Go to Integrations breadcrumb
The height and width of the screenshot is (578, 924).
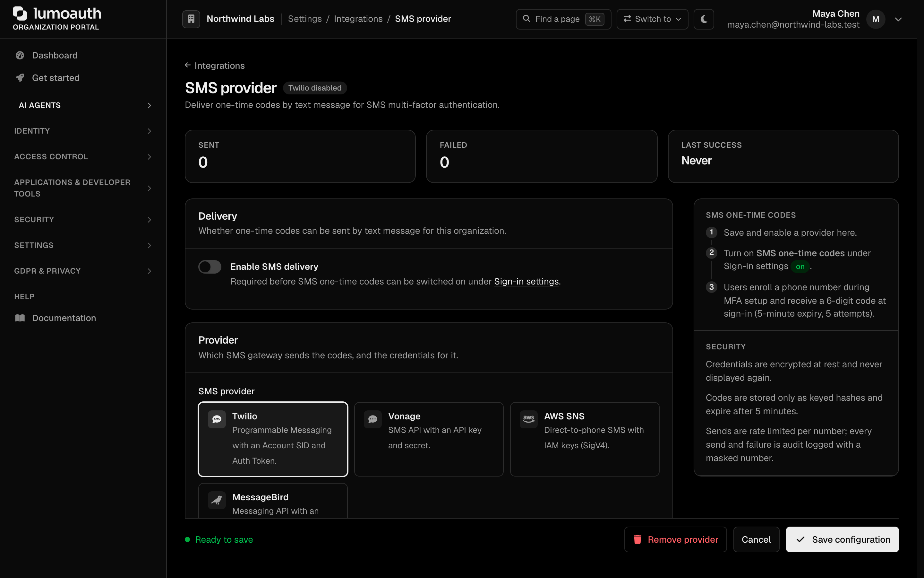[x=358, y=19]
